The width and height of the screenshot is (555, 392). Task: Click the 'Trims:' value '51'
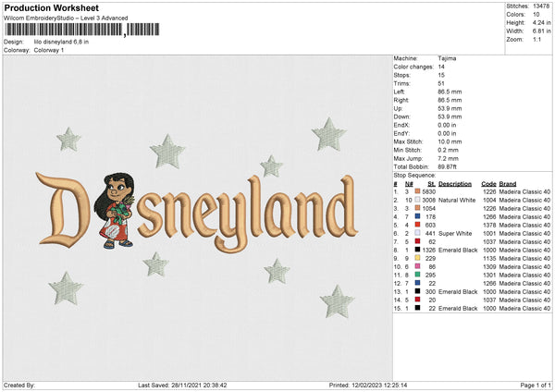point(441,83)
